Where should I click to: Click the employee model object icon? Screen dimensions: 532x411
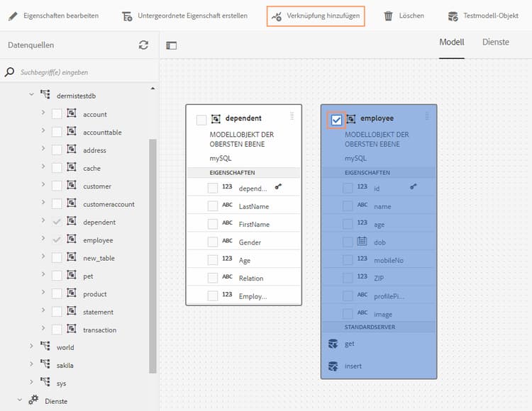tap(351, 118)
